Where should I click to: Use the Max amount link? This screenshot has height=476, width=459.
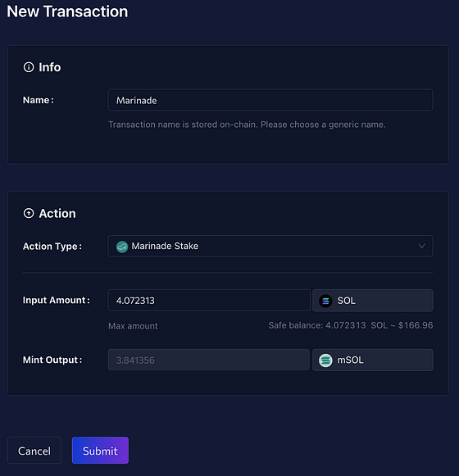pos(133,326)
